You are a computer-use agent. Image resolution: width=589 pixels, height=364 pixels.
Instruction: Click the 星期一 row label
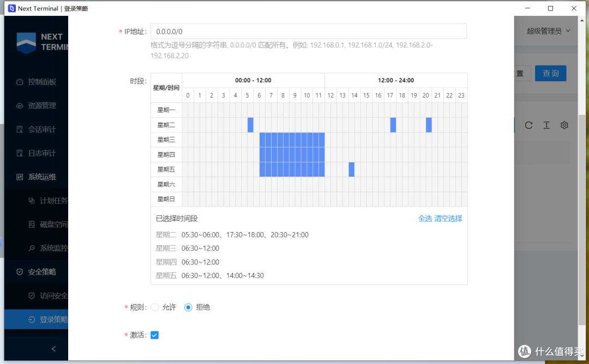[166, 110]
